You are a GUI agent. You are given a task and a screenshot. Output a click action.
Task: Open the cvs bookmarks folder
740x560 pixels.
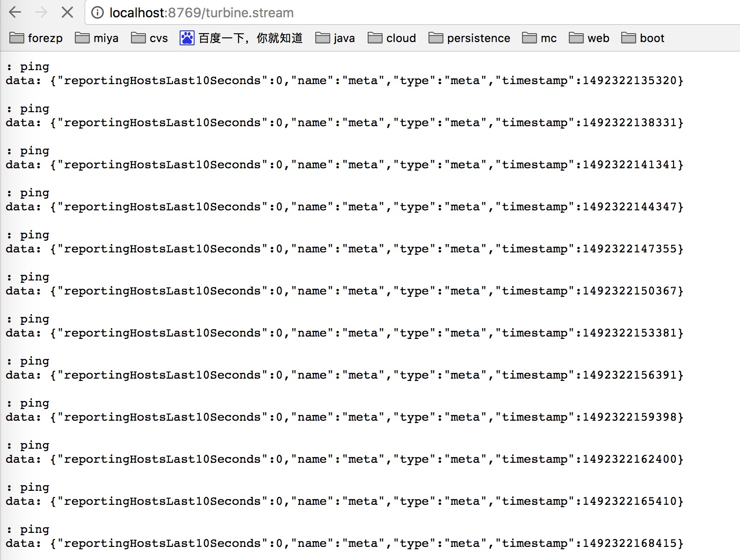pyautogui.click(x=150, y=38)
